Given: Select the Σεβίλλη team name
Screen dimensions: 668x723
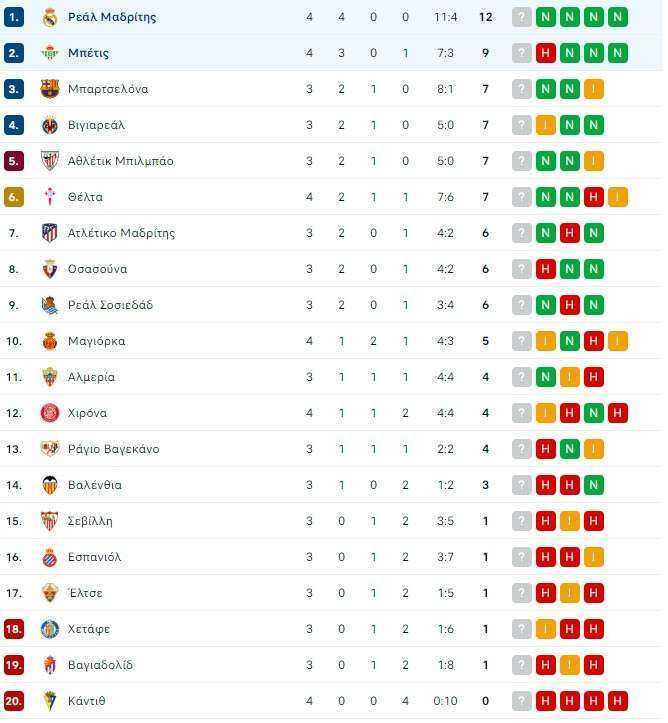Looking at the screenshot, I should click(90, 521).
